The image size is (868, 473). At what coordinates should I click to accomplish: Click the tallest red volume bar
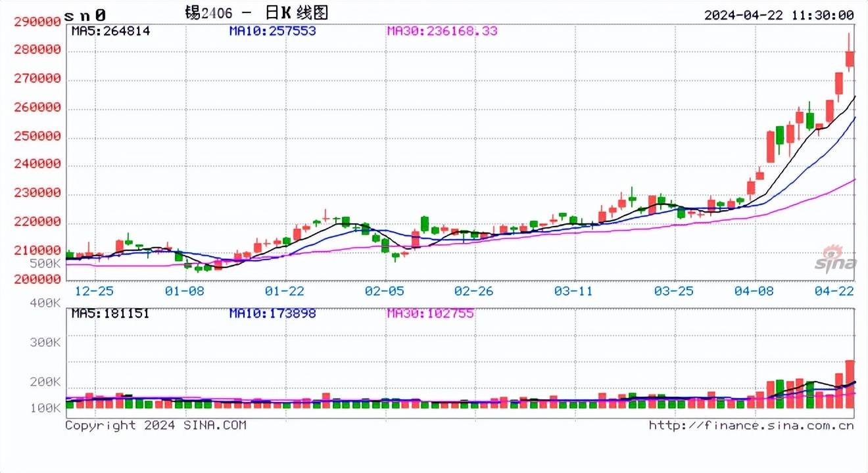[850, 384]
